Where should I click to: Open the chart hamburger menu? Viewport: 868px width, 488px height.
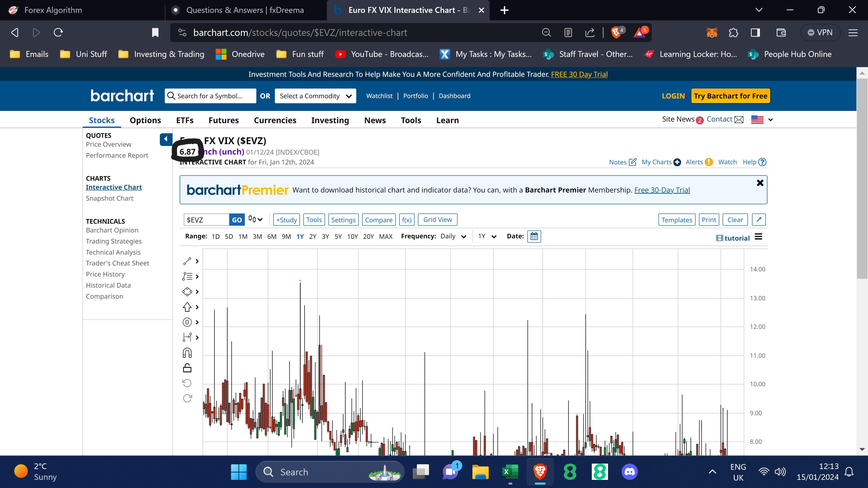coord(759,237)
